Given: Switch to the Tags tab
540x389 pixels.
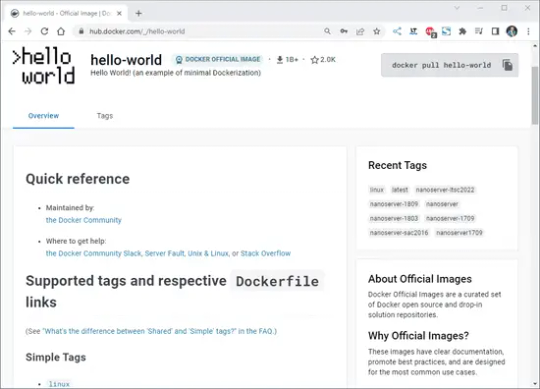Looking at the screenshot, I should click(x=105, y=116).
